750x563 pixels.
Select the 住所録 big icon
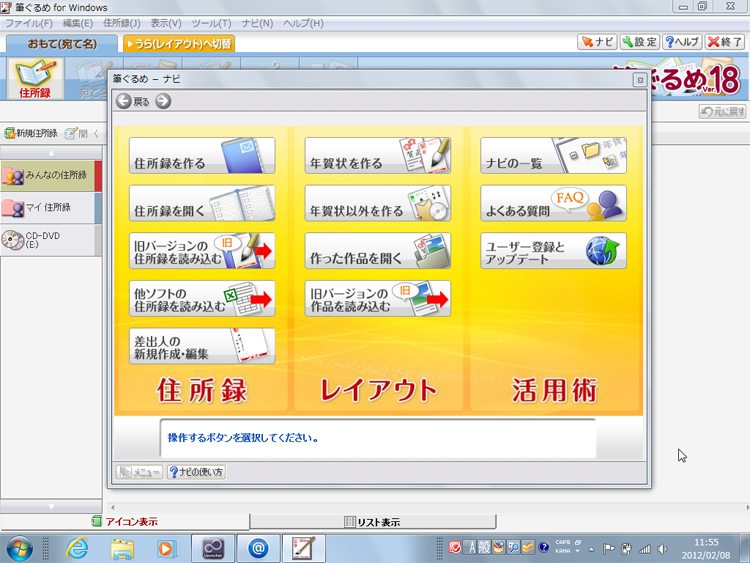pos(35,79)
